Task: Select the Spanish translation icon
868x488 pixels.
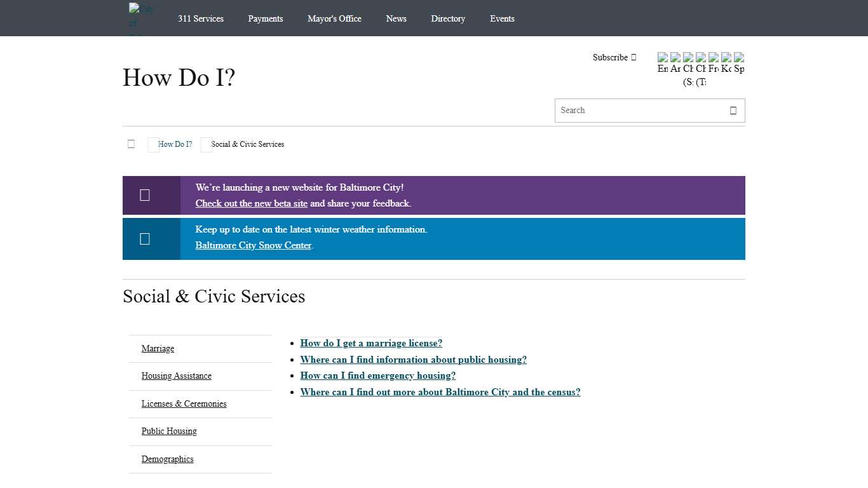Action: 739,58
